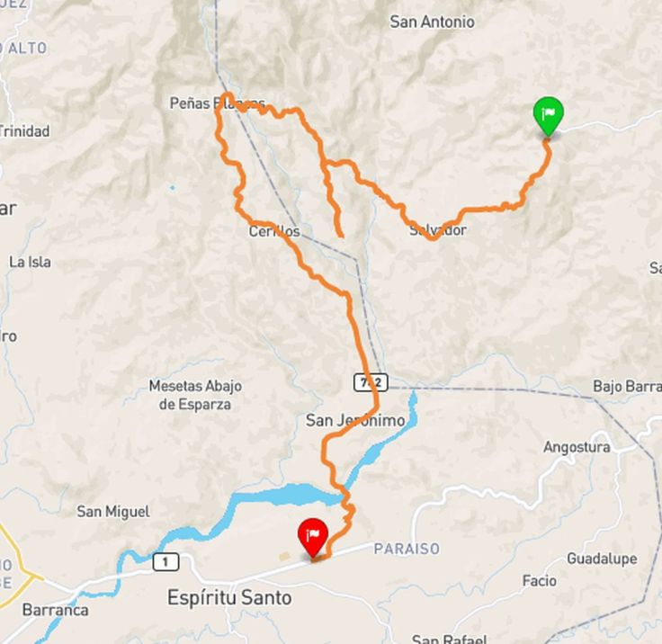This screenshot has height=644, width=662.
Task: Select the San Miguel place label
Action: click(x=113, y=512)
